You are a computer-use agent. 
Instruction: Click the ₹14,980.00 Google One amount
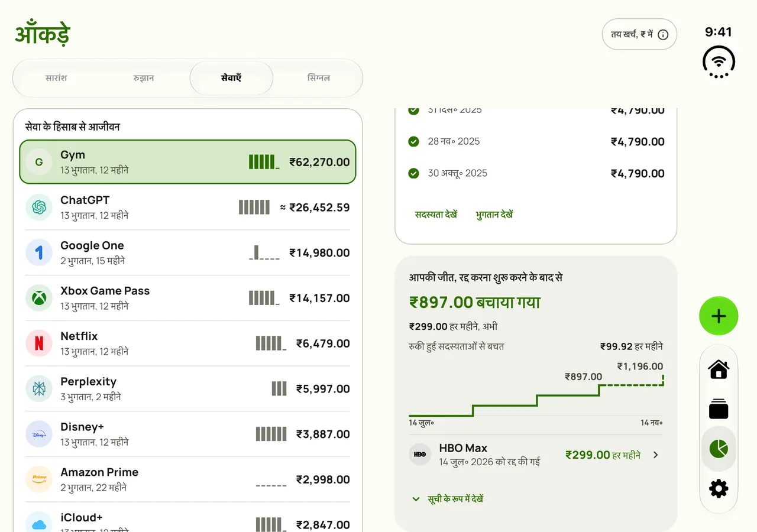click(x=319, y=253)
